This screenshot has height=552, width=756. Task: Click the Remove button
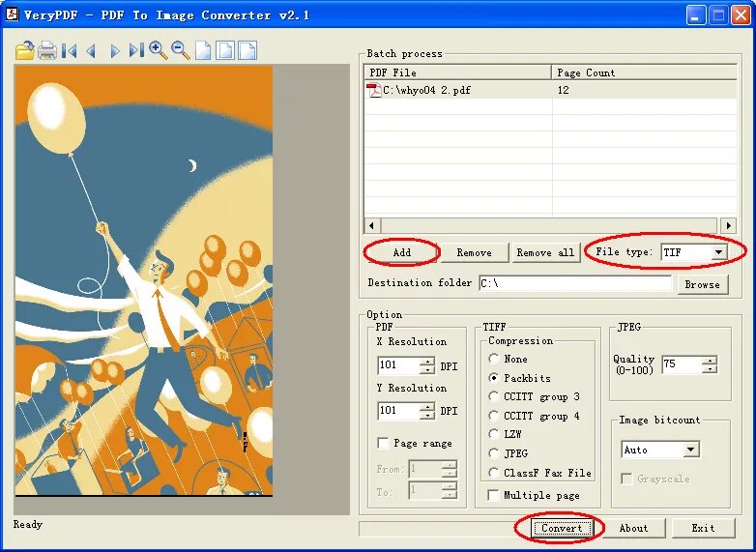[475, 252]
